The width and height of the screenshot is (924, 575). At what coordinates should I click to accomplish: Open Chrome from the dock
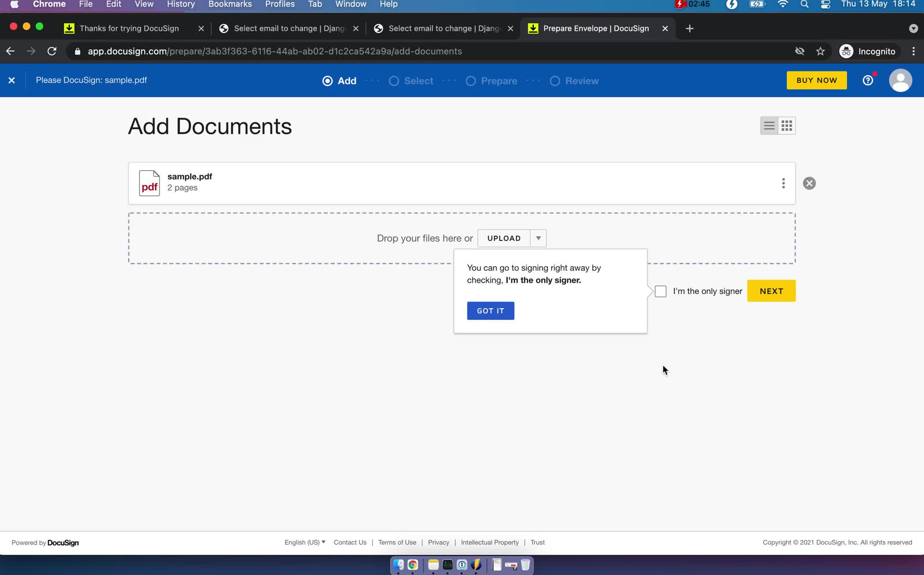coord(413,564)
